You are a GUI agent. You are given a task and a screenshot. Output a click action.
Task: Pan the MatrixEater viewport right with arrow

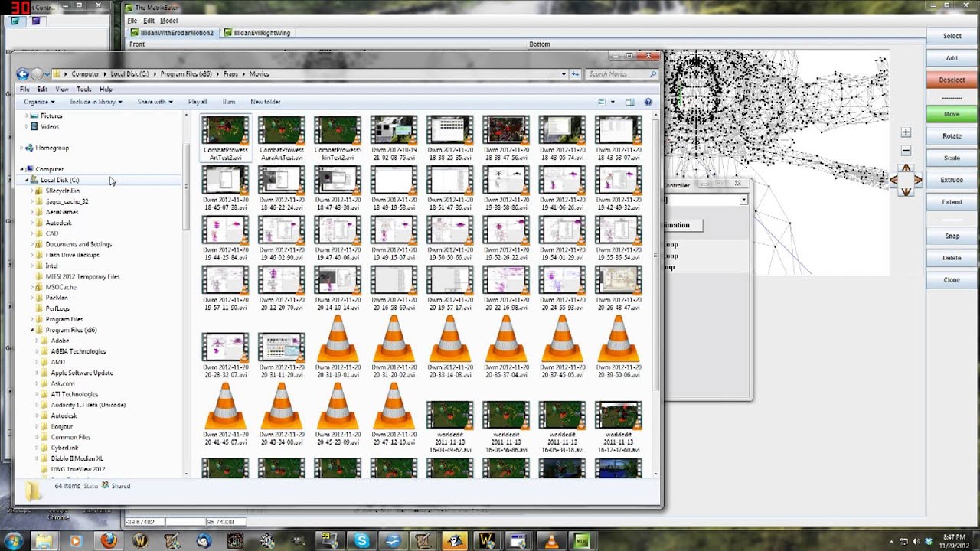(918, 180)
